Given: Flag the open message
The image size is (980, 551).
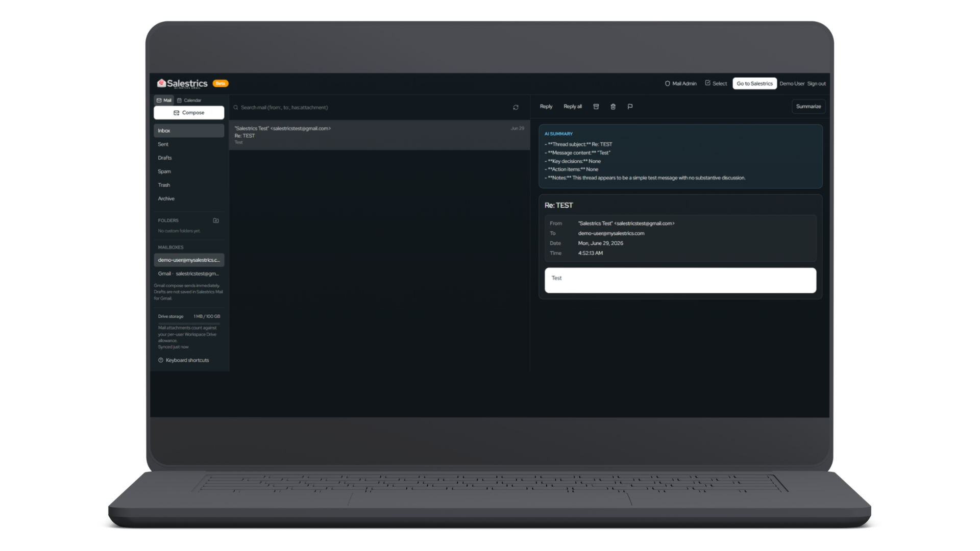Looking at the screenshot, I should tap(630, 107).
